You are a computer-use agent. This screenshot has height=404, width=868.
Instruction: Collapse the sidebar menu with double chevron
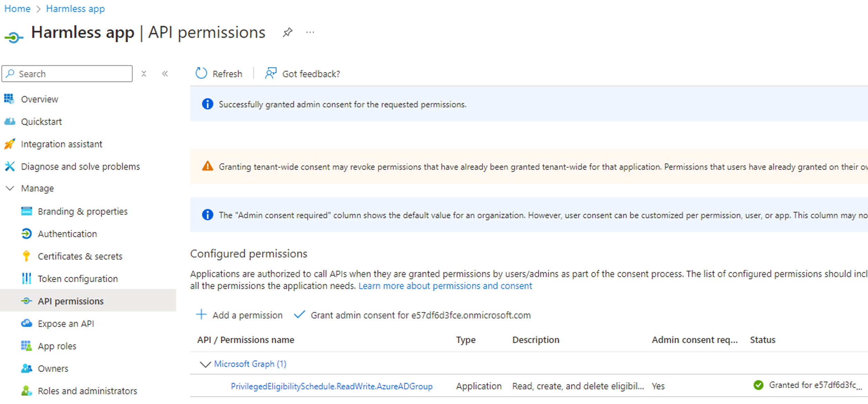[165, 74]
